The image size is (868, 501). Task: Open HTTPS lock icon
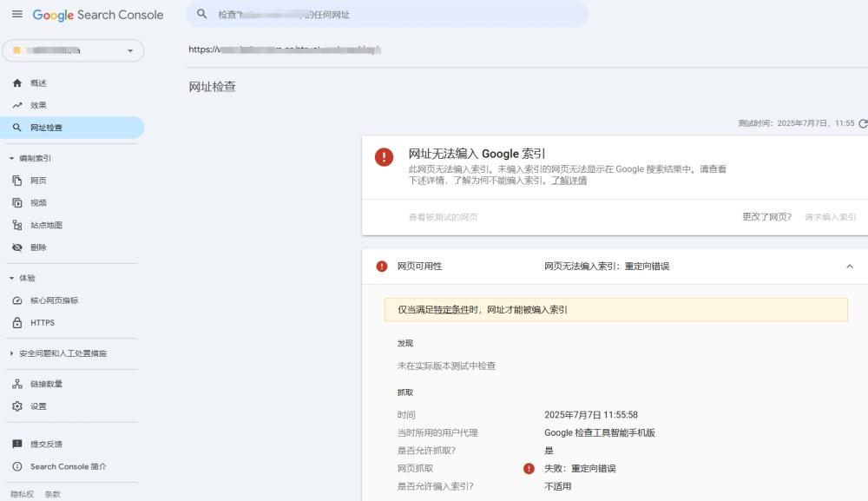point(17,323)
